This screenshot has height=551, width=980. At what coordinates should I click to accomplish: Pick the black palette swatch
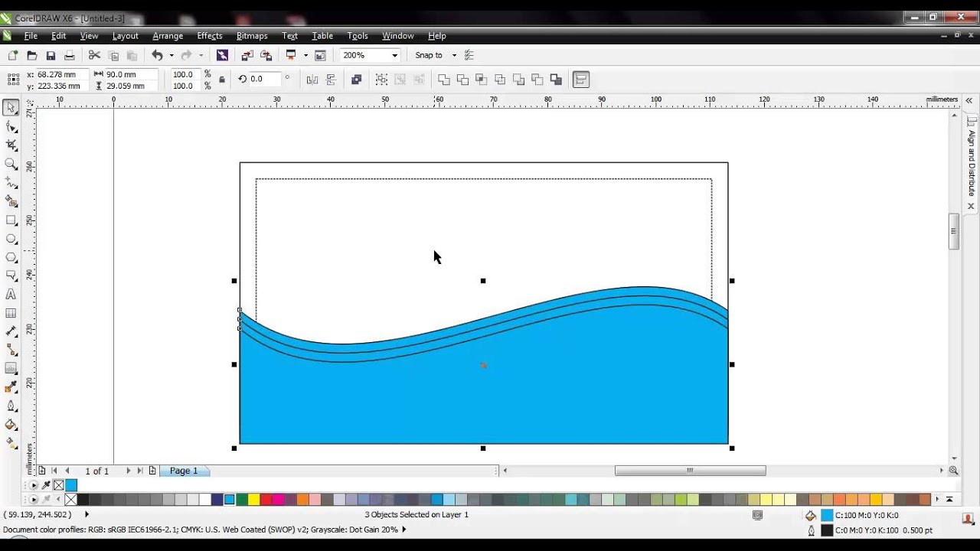pyautogui.click(x=83, y=500)
